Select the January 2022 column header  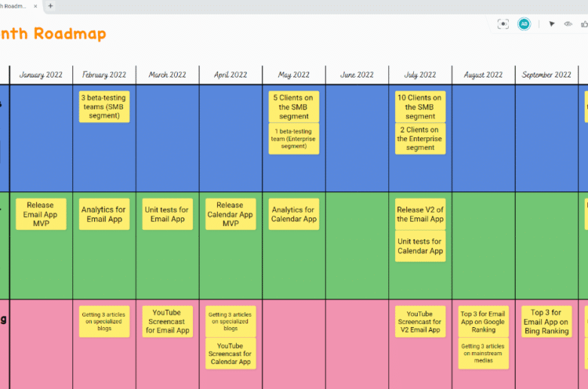41,75
